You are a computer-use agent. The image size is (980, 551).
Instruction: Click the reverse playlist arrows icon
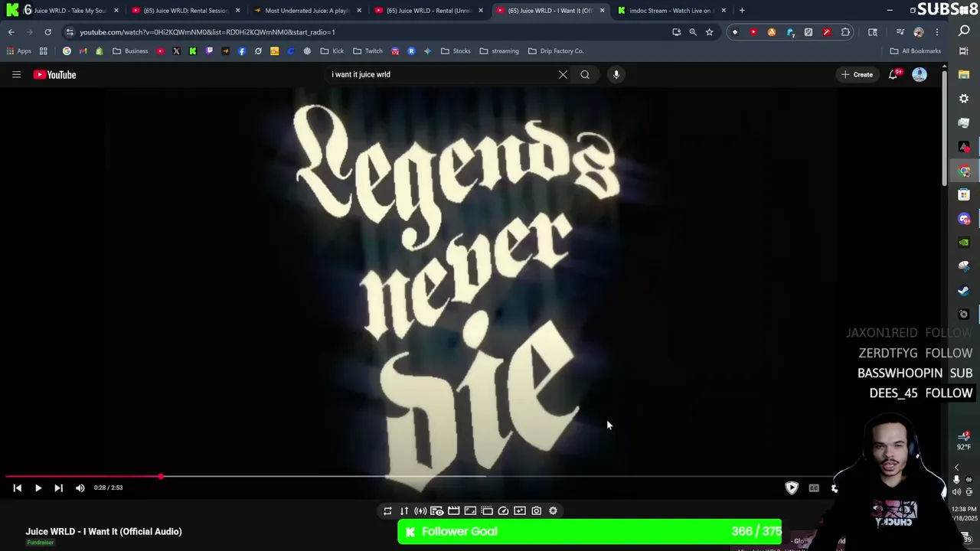pos(404,510)
